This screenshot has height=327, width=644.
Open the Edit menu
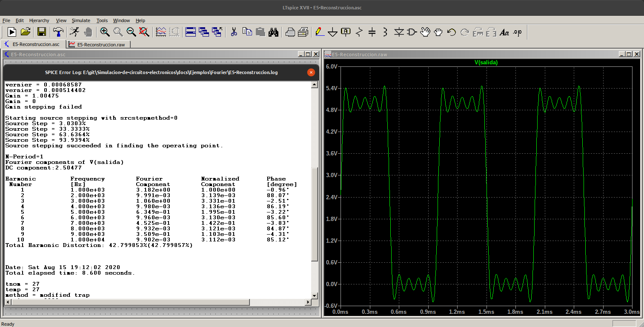(20, 20)
